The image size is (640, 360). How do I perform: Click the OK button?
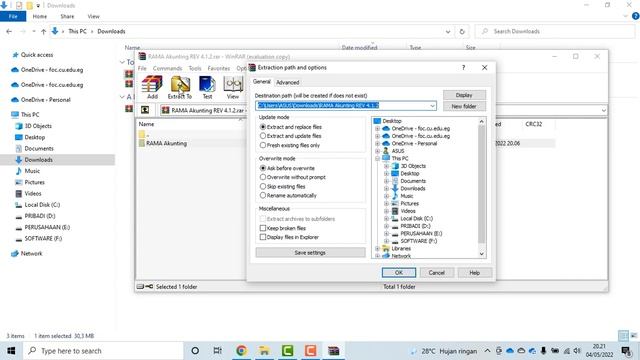pos(399,273)
